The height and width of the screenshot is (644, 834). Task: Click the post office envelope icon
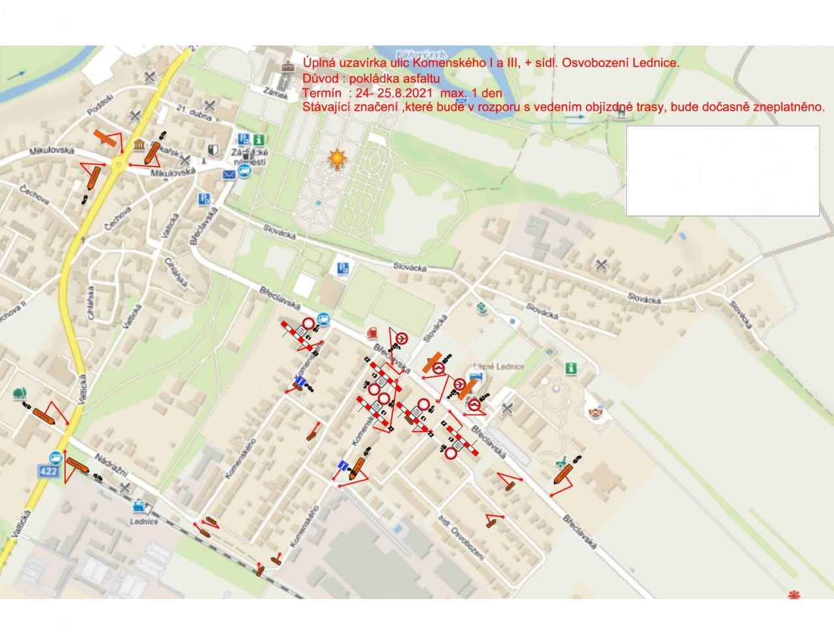pyautogui.click(x=229, y=175)
